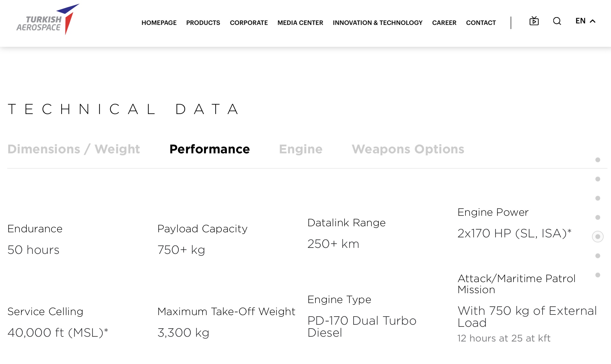Open the Corporate menu

[x=249, y=23]
